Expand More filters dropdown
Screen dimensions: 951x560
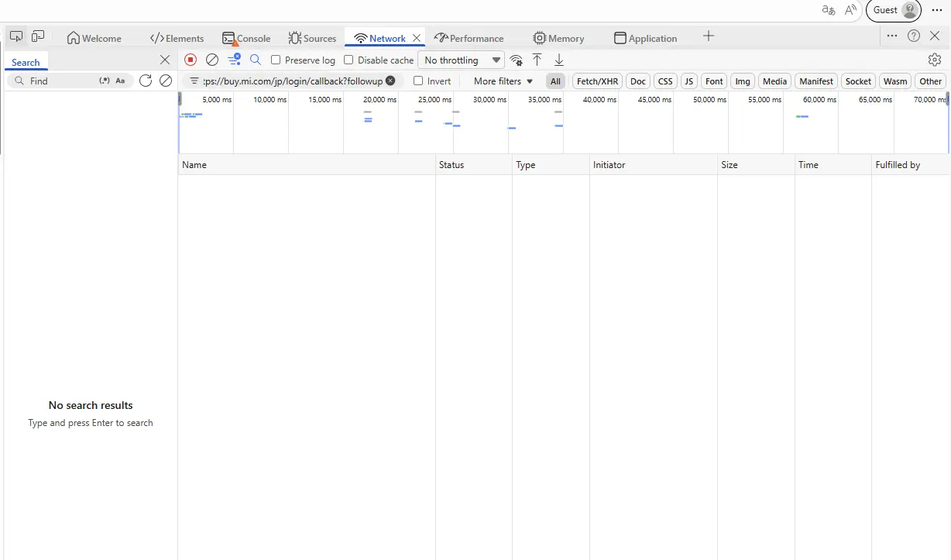503,81
